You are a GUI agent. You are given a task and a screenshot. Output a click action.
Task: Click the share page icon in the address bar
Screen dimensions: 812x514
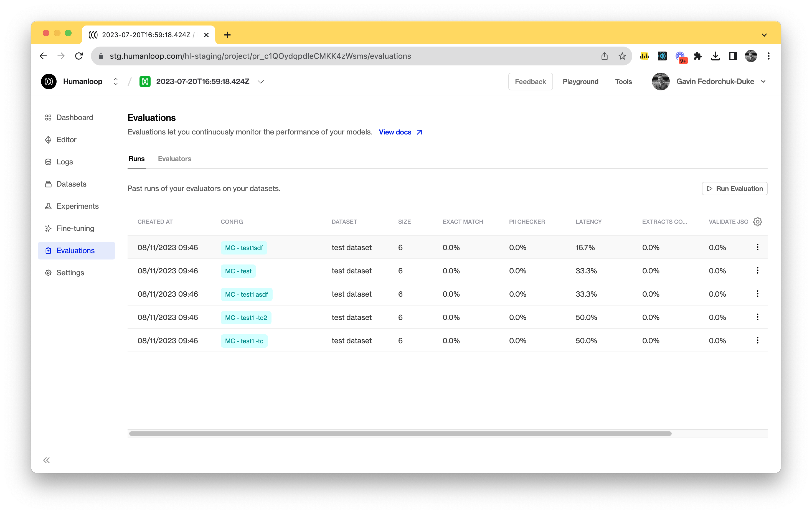[604, 56]
